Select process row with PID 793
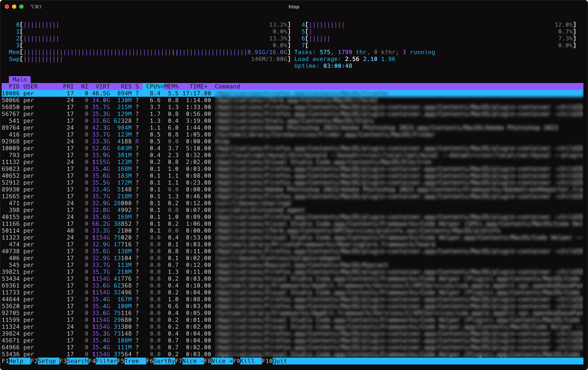Screen dimensions: 588x370 click(292, 155)
